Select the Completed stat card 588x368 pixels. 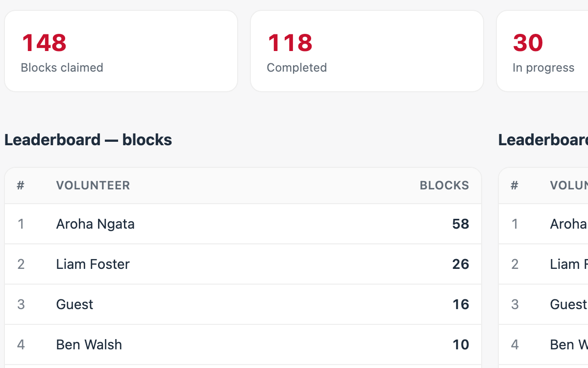pyautogui.click(x=367, y=51)
